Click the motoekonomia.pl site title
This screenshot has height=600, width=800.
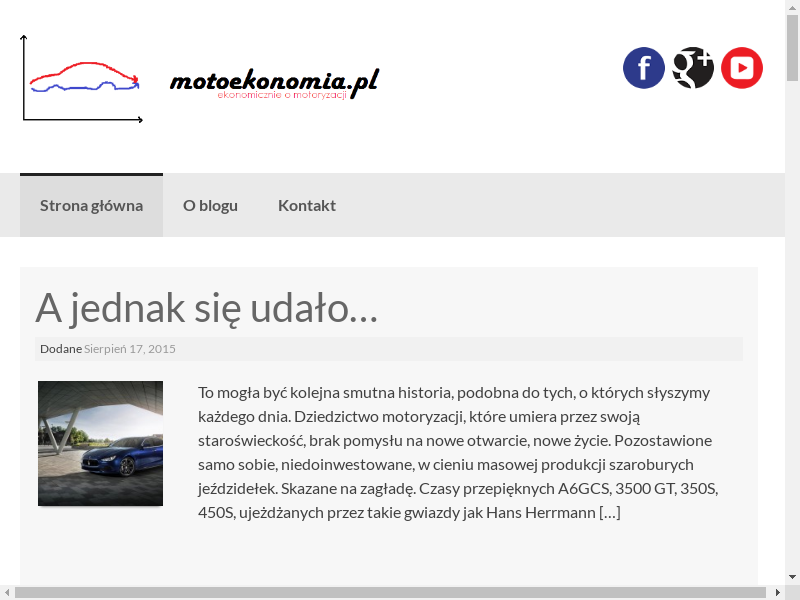(274, 80)
